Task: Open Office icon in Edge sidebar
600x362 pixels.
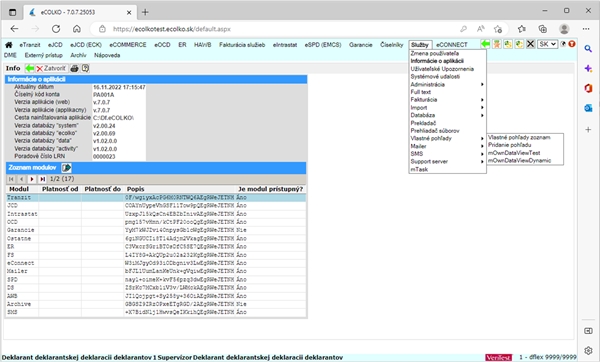Action: coord(588,88)
